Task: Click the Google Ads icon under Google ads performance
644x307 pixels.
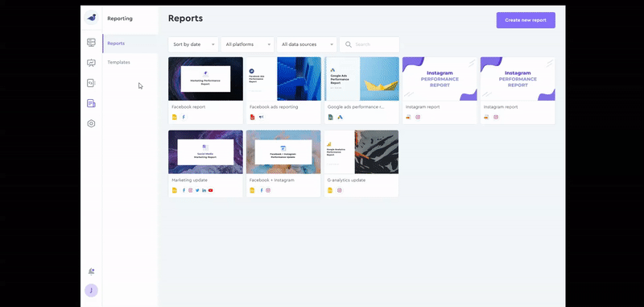Action: click(340, 117)
